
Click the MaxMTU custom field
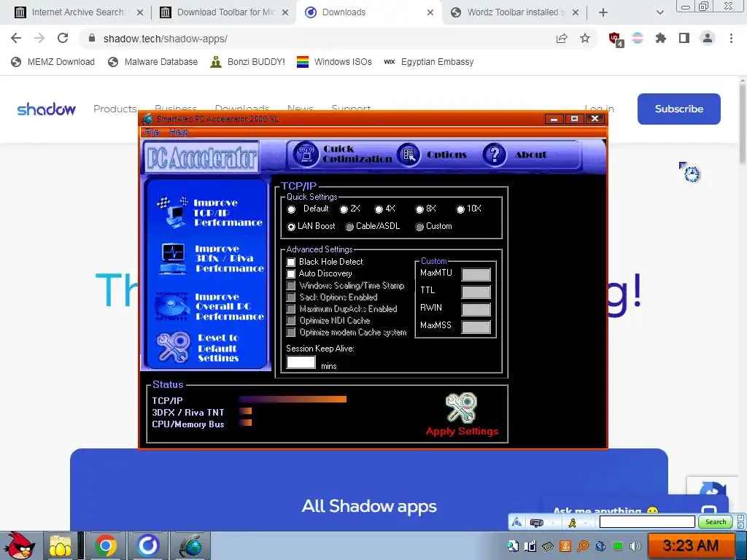pos(476,274)
